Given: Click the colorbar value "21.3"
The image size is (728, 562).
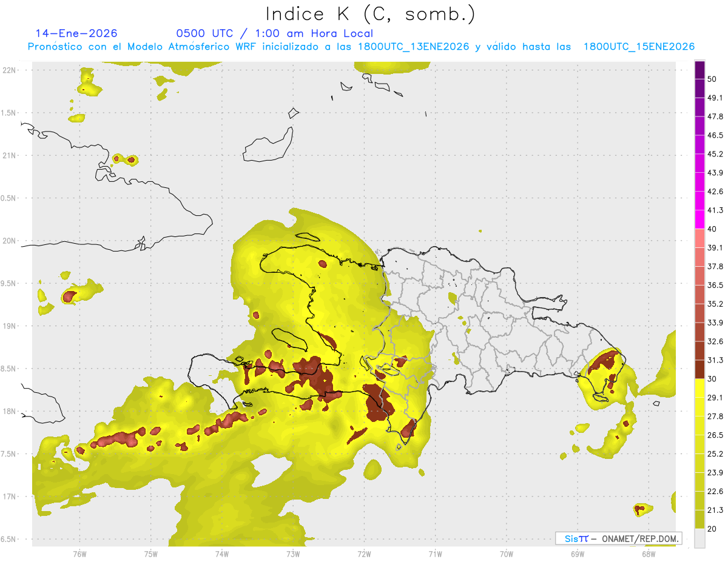Looking at the screenshot, I should tap(715, 510).
